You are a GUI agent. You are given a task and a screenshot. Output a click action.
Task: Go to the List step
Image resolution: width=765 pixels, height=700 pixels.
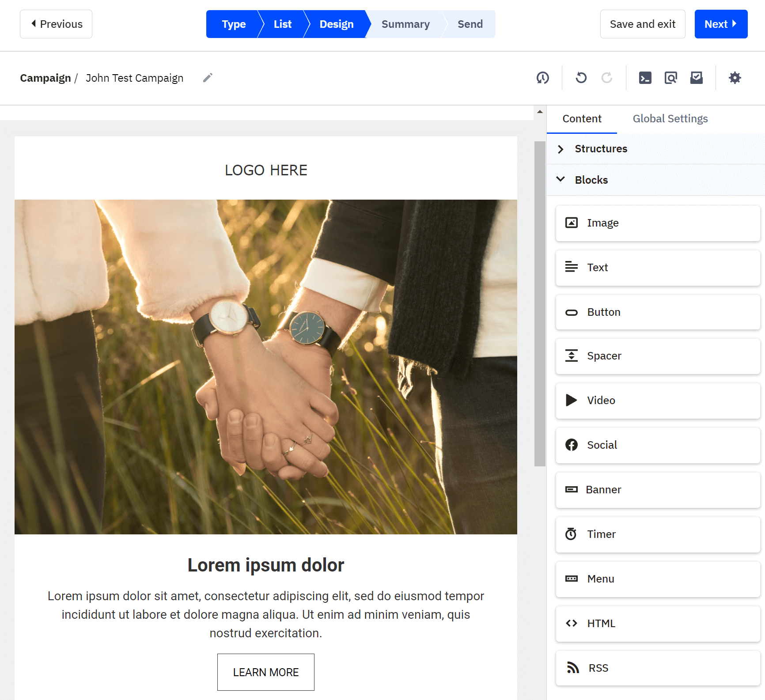(x=283, y=24)
